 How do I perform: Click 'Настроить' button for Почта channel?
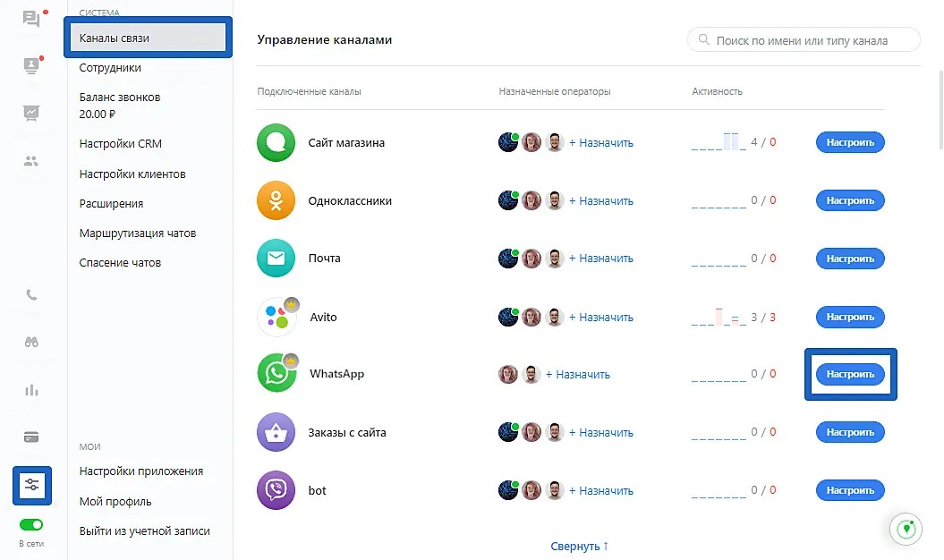tap(849, 259)
